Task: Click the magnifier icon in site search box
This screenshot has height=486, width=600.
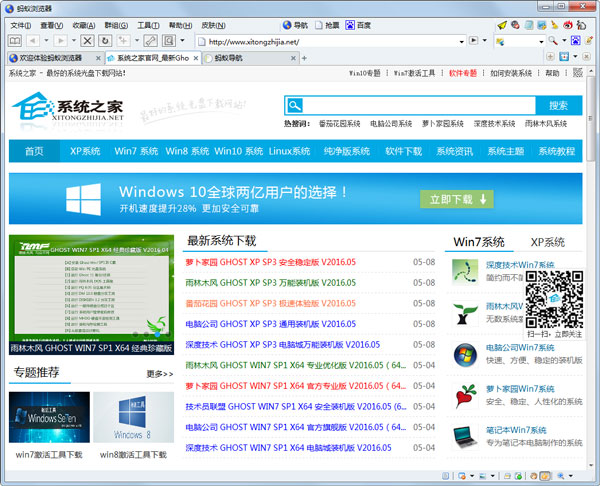Action: pos(293,105)
